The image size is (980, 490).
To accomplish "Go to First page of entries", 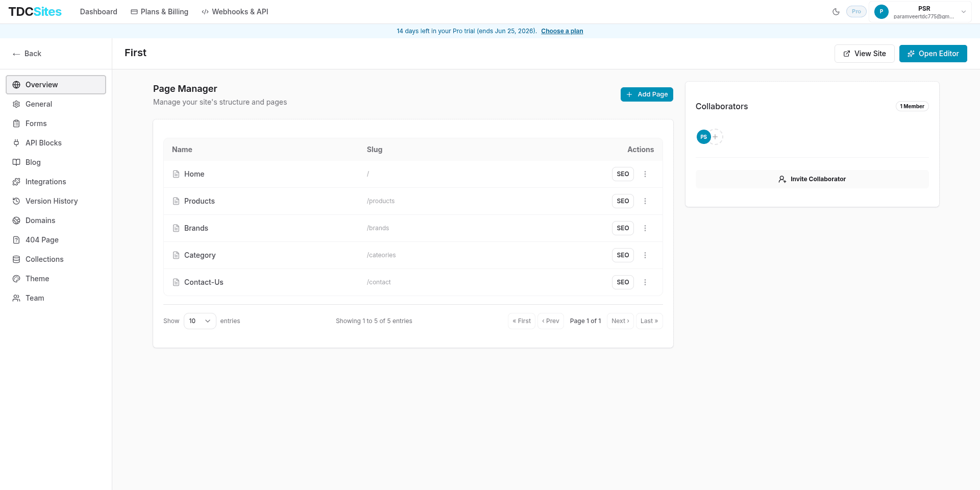I will (522, 321).
